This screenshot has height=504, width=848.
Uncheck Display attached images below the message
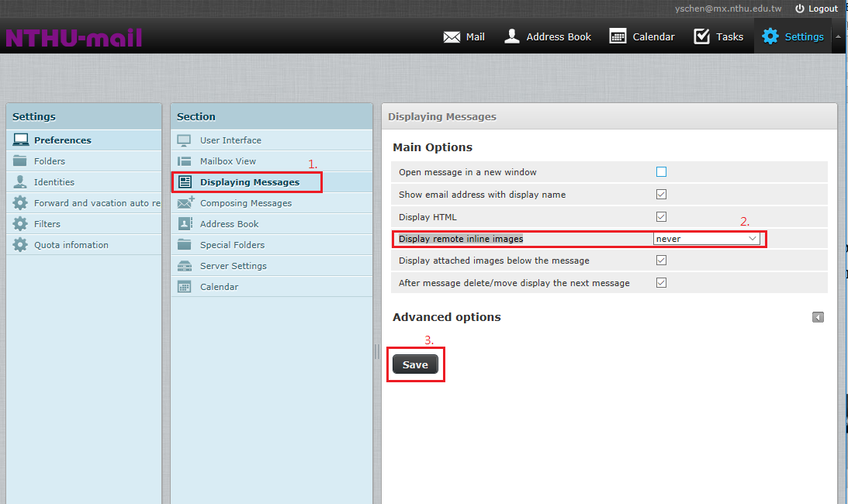[661, 261]
